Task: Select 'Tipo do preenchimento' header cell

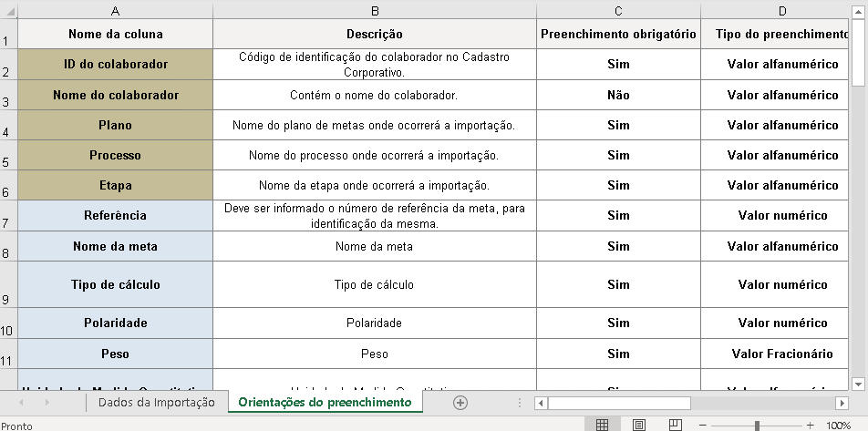Action: click(774, 34)
